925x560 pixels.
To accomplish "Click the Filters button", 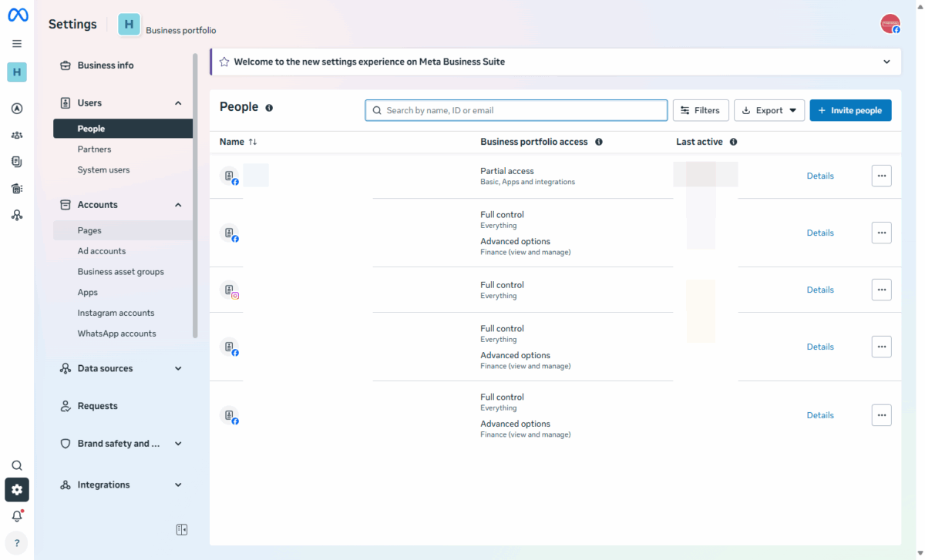I will pos(700,110).
